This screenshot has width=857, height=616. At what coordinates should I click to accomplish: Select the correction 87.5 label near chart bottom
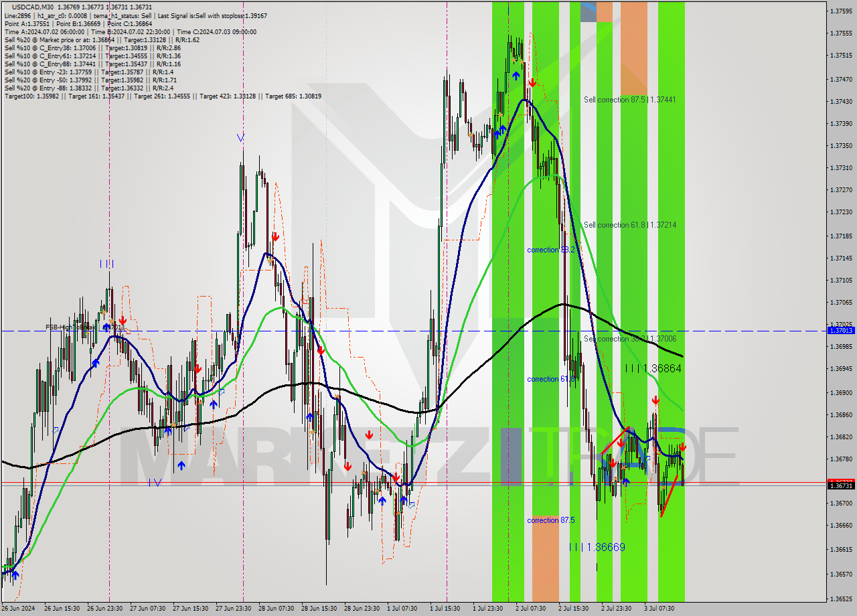pos(551,520)
